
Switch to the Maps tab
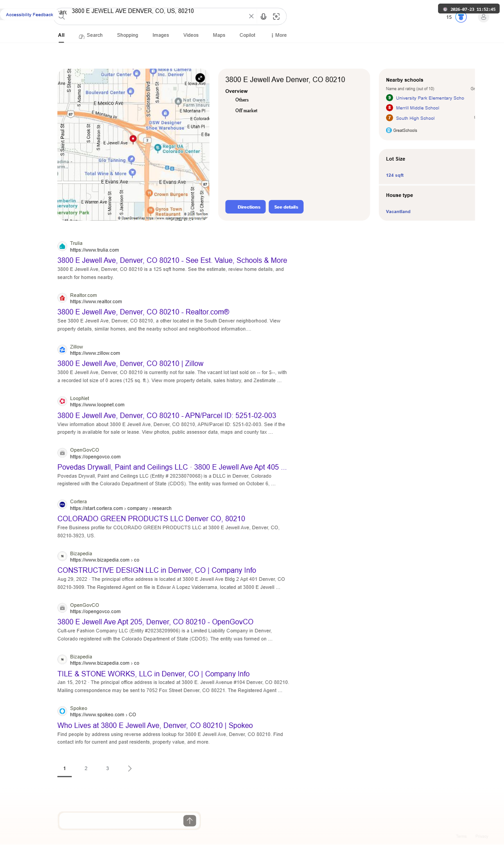219,35
